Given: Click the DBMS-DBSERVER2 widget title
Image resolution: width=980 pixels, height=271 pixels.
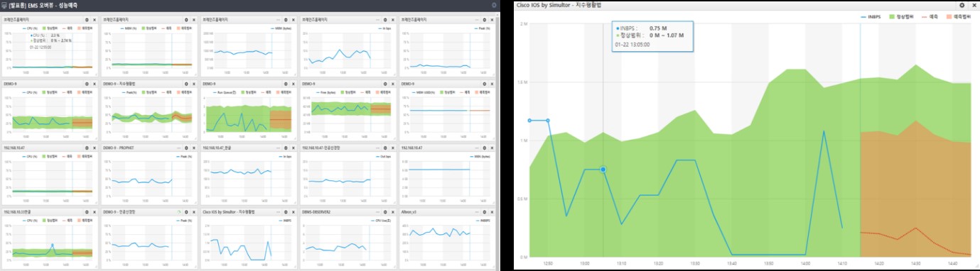Looking at the screenshot, I should pos(316,211).
